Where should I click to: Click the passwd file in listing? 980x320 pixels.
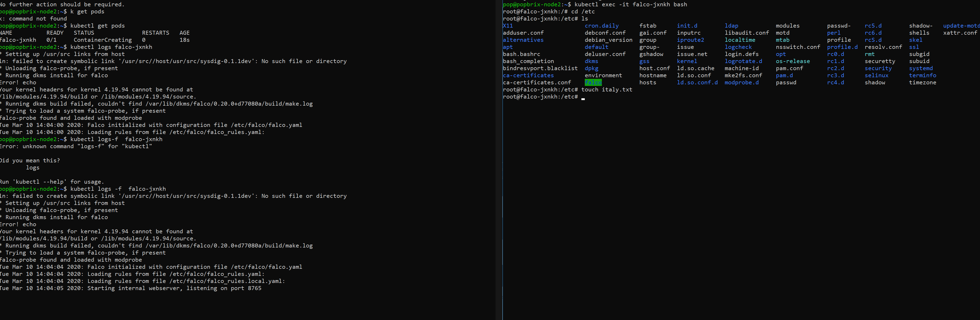786,82
